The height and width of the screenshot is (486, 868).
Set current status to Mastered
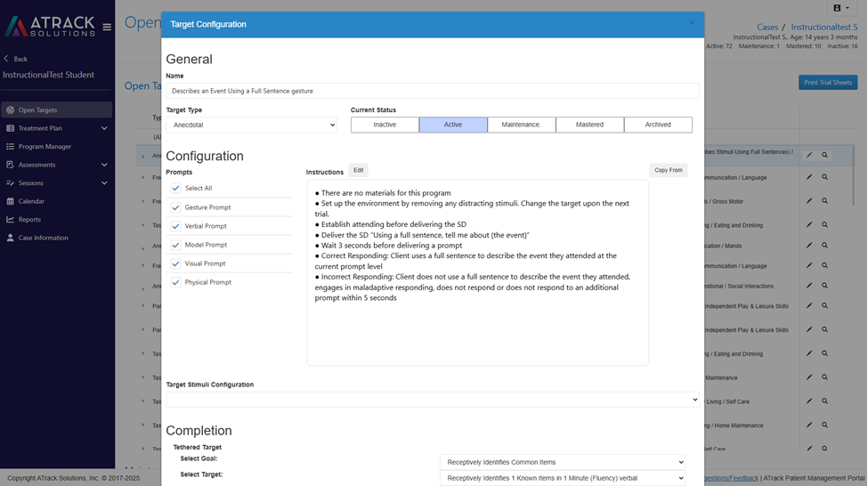pos(589,125)
